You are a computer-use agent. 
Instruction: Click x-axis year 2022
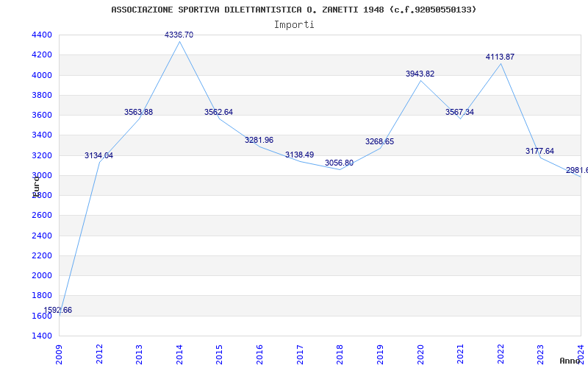coord(501,354)
